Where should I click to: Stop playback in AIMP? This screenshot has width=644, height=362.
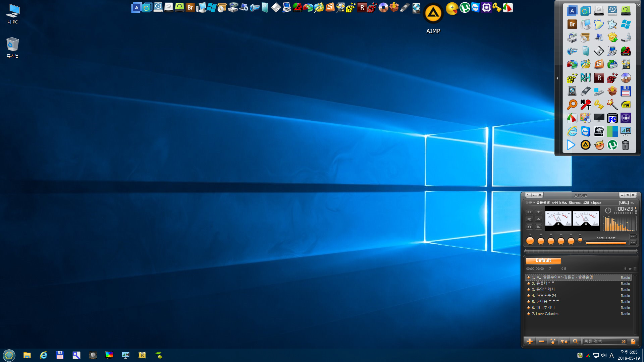(551, 241)
